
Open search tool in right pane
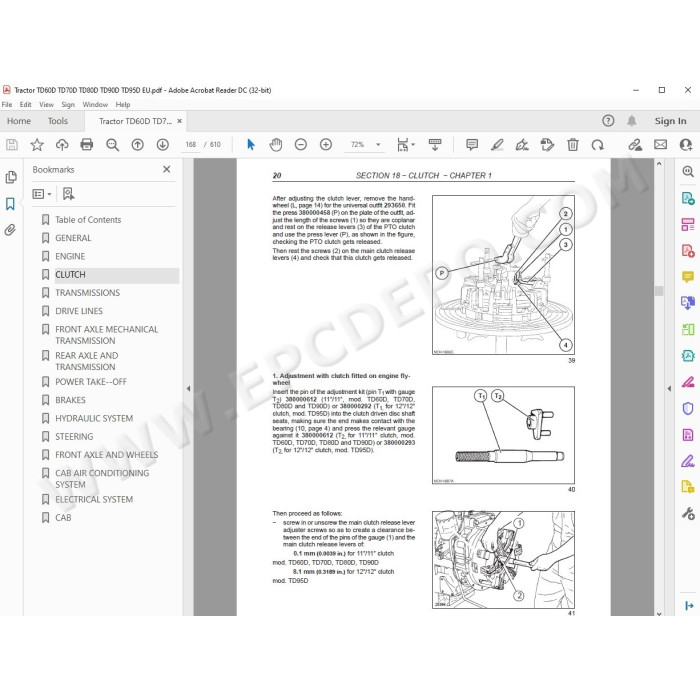[688, 171]
